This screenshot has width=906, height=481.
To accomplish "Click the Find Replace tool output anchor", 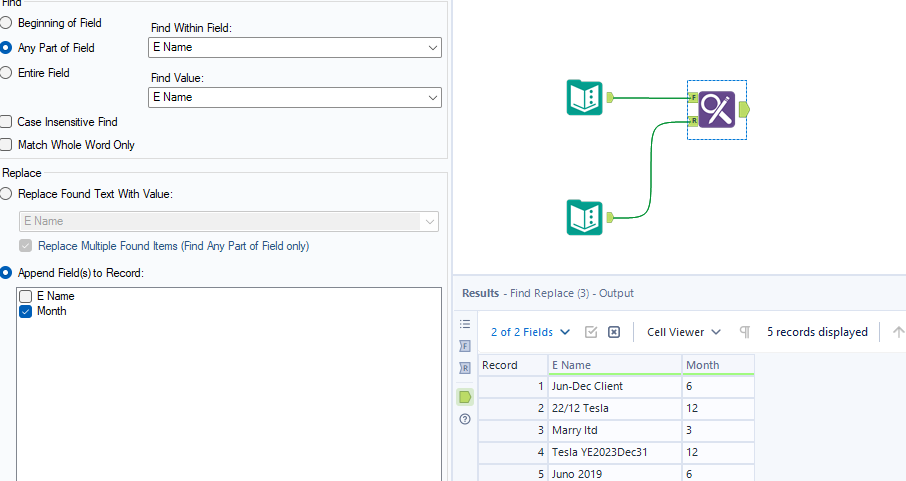I will (744, 109).
